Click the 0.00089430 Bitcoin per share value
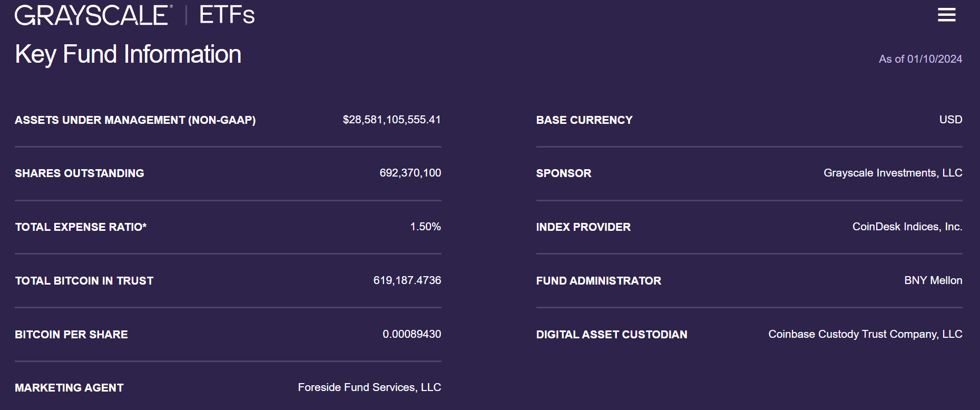The height and width of the screenshot is (410, 980). [411, 334]
